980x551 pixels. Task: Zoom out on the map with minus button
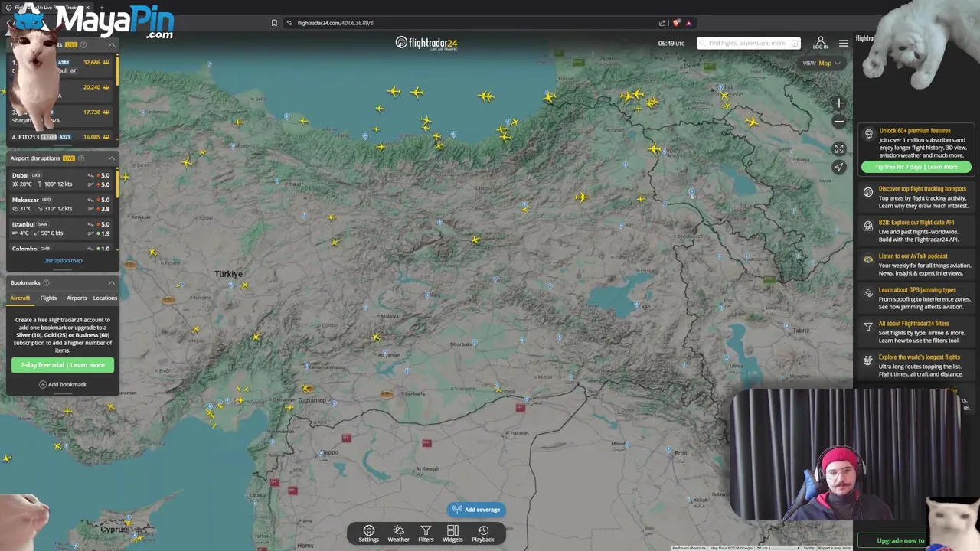click(x=839, y=121)
